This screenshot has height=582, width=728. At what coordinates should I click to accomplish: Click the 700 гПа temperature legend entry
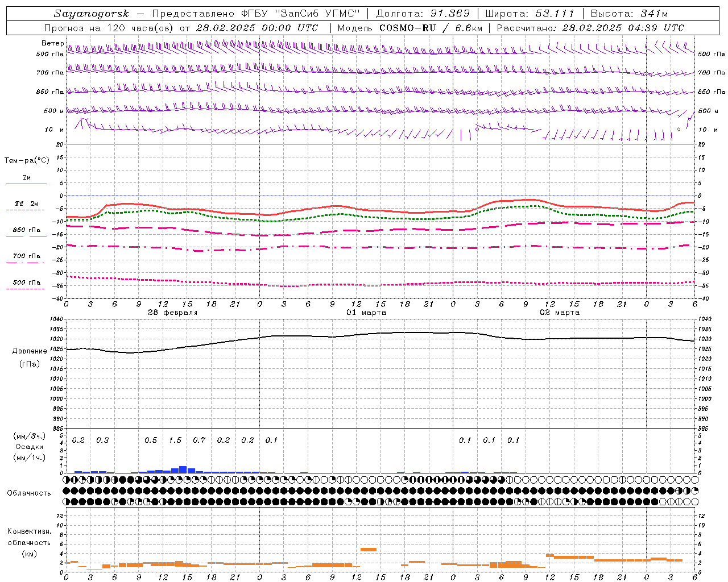pos(27,256)
